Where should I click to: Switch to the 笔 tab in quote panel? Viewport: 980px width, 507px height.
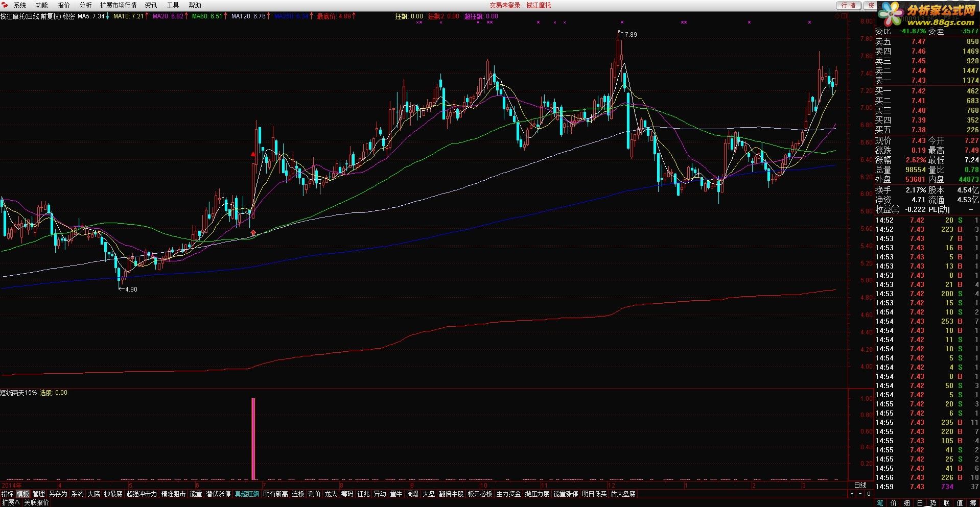click(880, 503)
